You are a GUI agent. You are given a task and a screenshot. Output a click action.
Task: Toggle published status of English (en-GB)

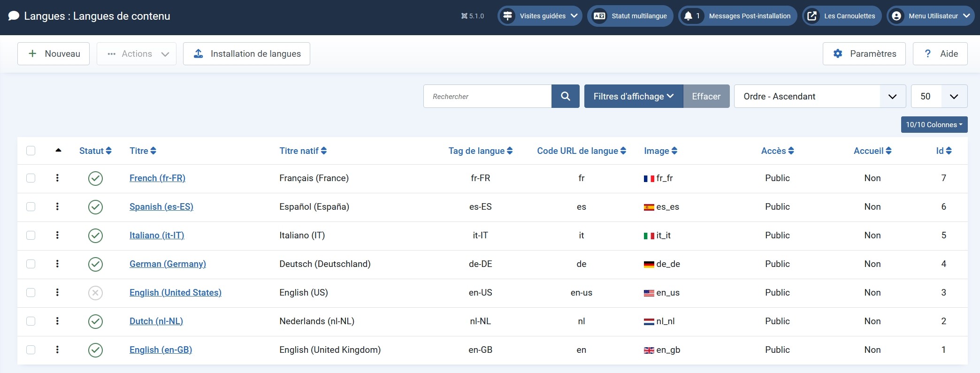coord(95,350)
